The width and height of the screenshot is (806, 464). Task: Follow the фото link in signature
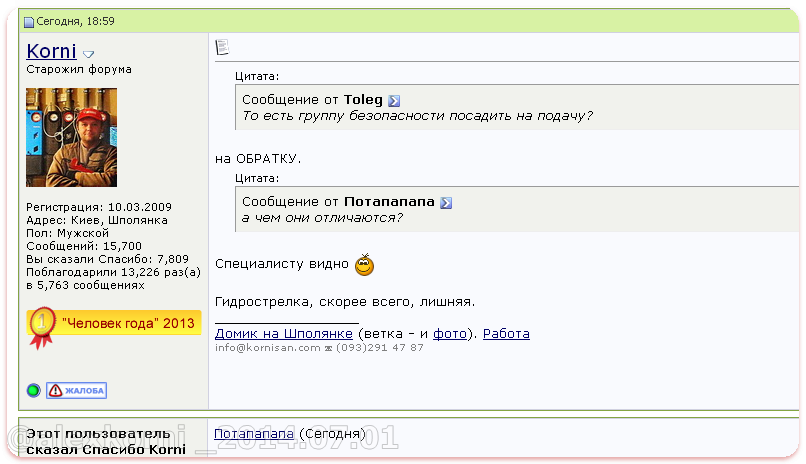(450, 334)
